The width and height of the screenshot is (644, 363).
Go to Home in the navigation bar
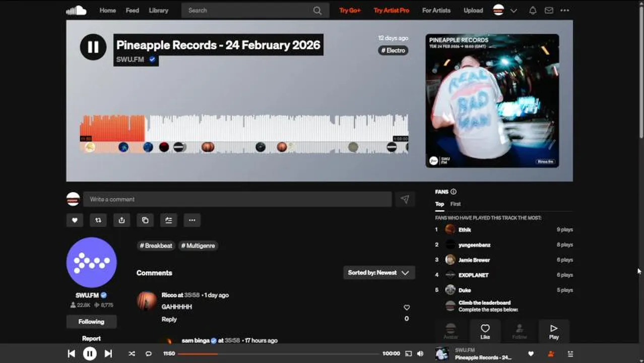coord(107,11)
